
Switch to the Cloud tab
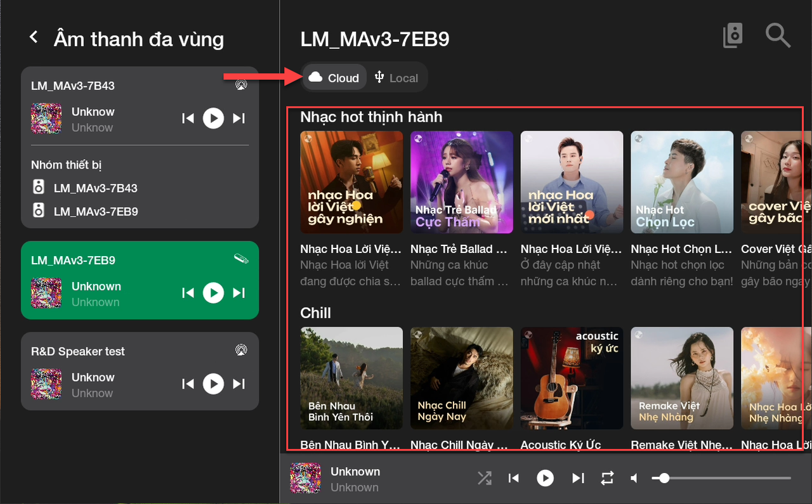click(x=334, y=78)
